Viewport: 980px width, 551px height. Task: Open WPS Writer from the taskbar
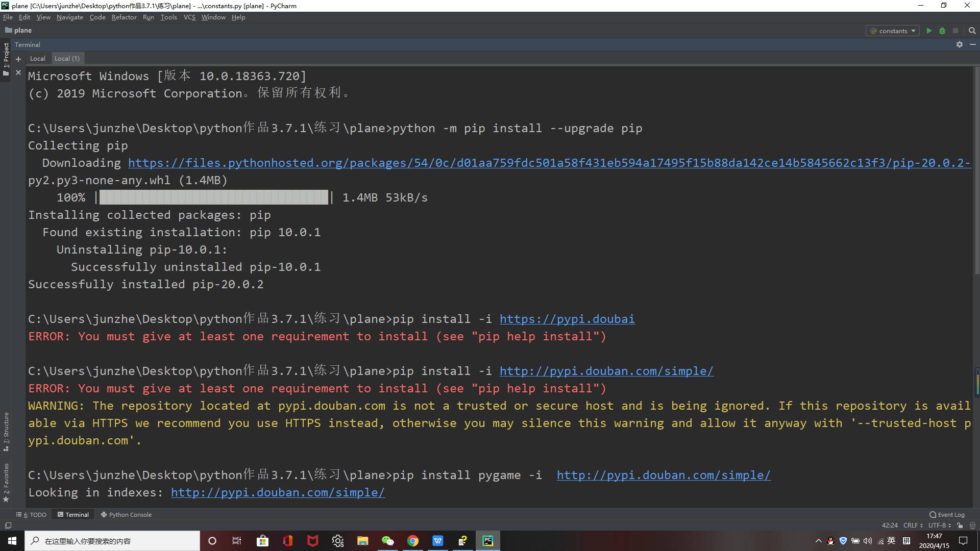(437, 541)
